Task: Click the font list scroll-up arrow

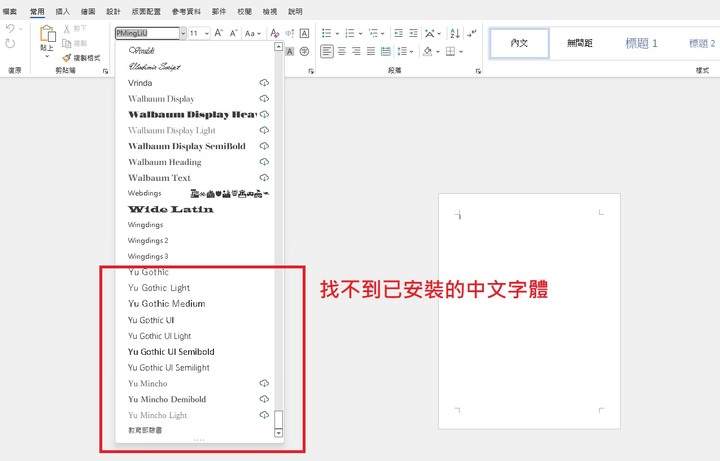Action: pyautogui.click(x=278, y=46)
